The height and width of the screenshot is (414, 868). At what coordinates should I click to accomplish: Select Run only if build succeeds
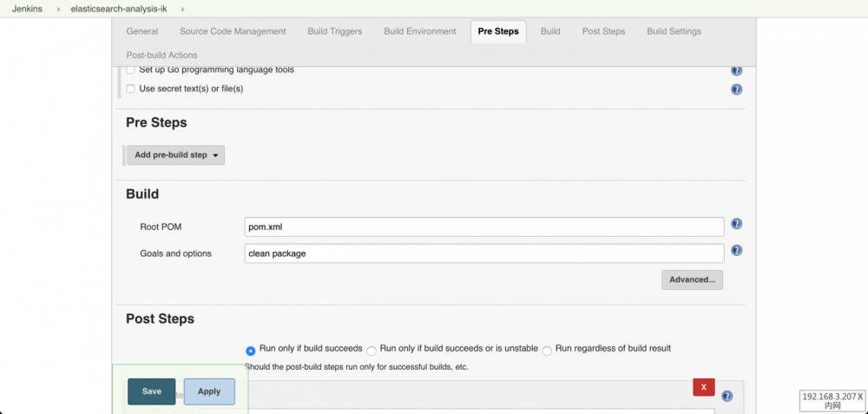251,351
